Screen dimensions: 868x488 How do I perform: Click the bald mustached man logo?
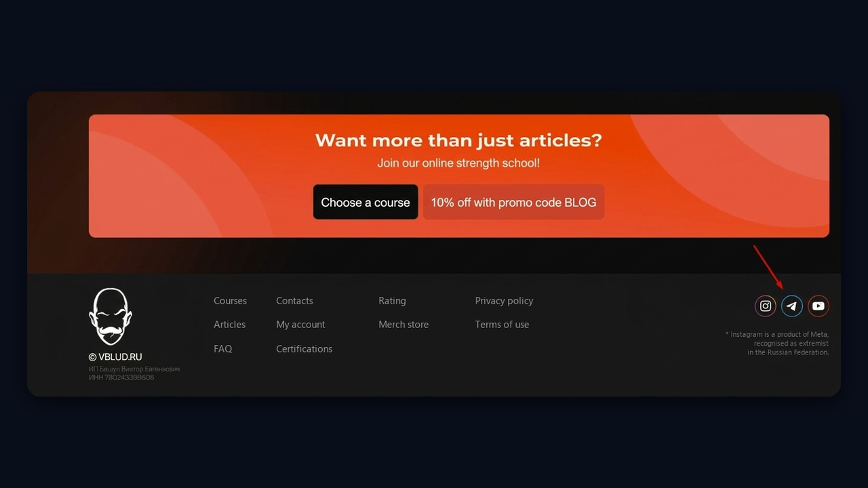tap(111, 317)
